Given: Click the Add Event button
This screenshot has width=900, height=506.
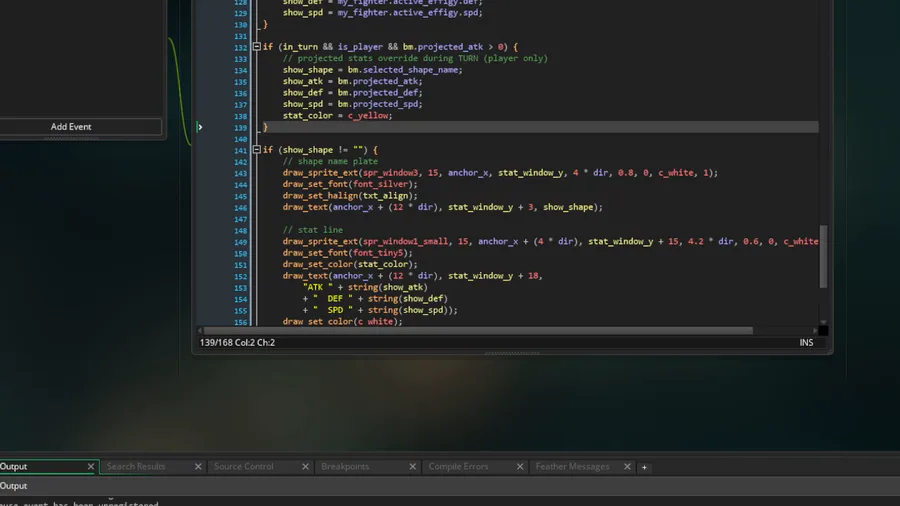Looking at the screenshot, I should pyautogui.click(x=71, y=127).
